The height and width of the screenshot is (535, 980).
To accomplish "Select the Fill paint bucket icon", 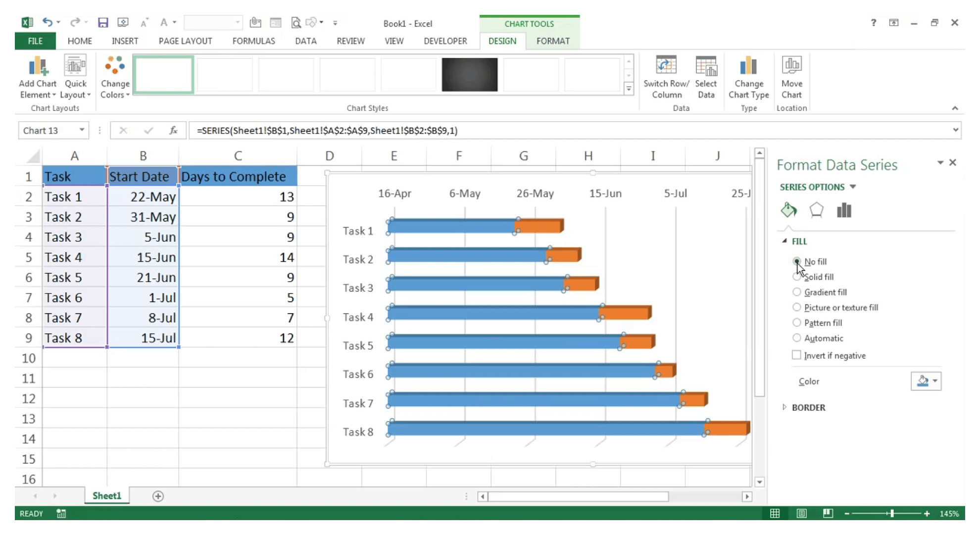I will pos(788,210).
